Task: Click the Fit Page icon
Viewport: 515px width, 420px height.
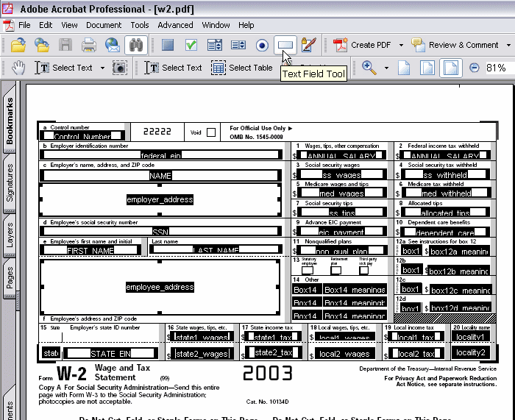Action: coord(427,68)
